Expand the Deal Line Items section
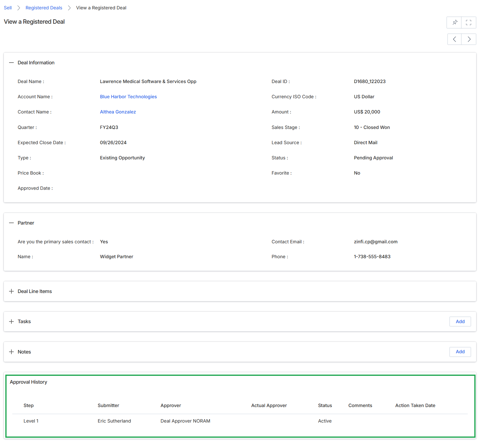The image size is (480, 448). [x=11, y=291]
